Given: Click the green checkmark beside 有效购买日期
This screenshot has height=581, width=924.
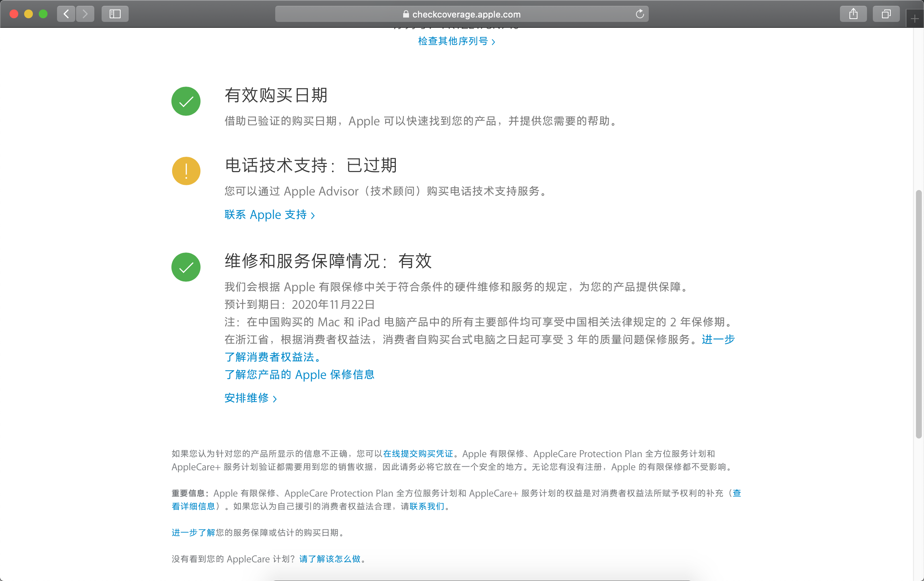Looking at the screenshot, I should (x=186, y=101).
